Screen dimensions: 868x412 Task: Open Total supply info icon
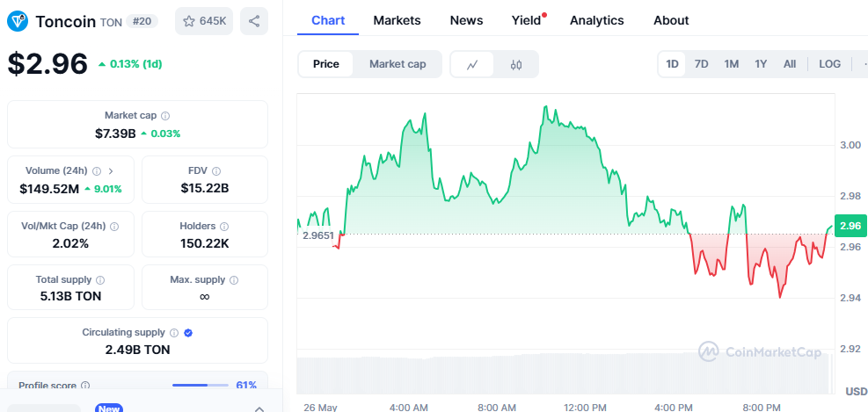click(x=100, y=280)
